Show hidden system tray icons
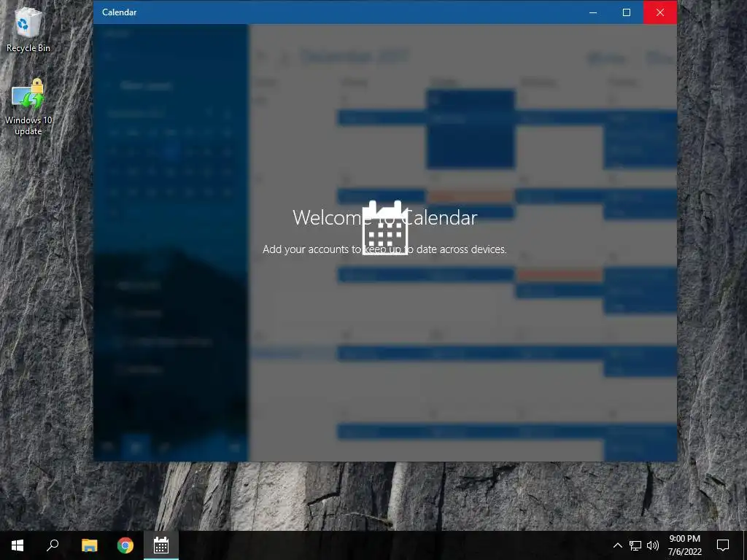Viewport: 747px width, 560px height. (617, 545)
